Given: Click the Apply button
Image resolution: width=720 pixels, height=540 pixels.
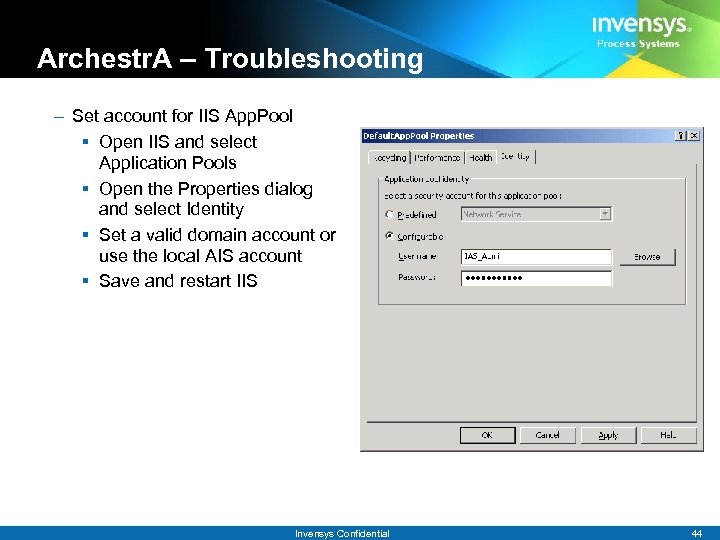Looking at the screenshot, I should point(608,435).
